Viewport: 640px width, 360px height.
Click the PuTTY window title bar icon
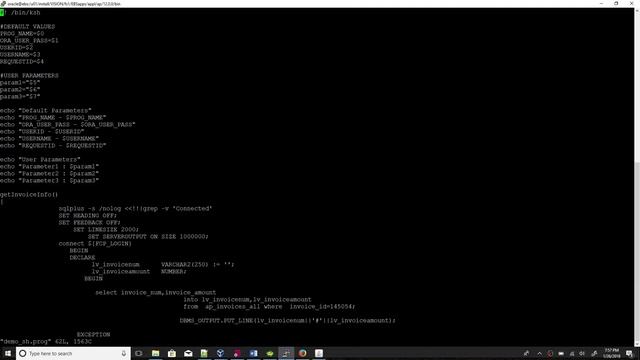tap(3, 3)
